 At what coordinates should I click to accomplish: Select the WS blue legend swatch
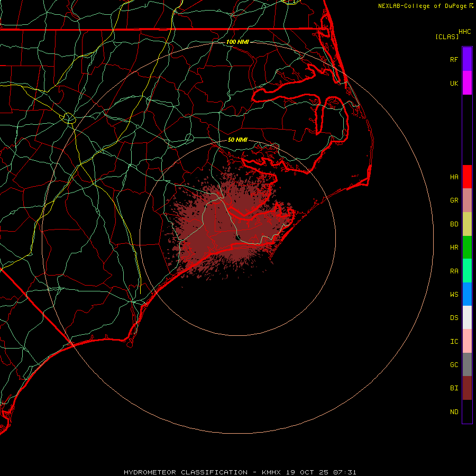tap(467, 294)
